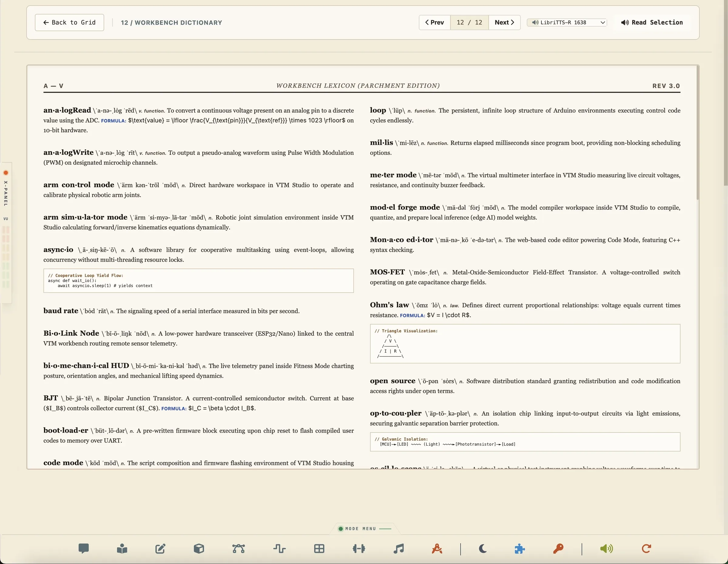
Task: Open the book reader mode icon
Action: click(122, 549)
